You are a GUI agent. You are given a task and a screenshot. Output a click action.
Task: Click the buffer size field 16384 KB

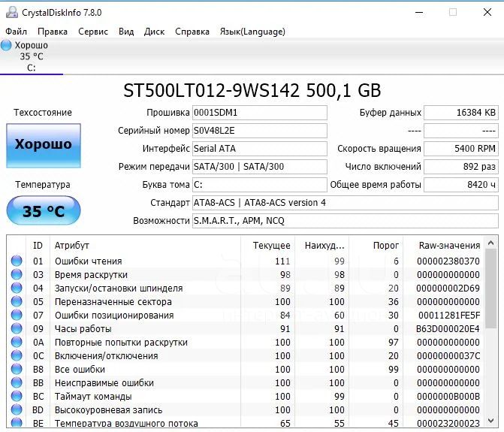(x=461, y=113)
